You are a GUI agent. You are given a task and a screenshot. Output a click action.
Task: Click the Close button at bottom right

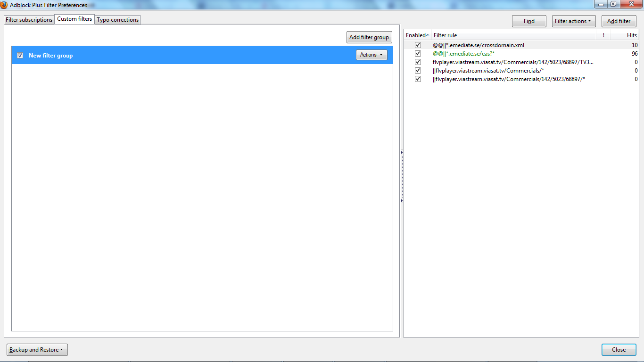619,350
